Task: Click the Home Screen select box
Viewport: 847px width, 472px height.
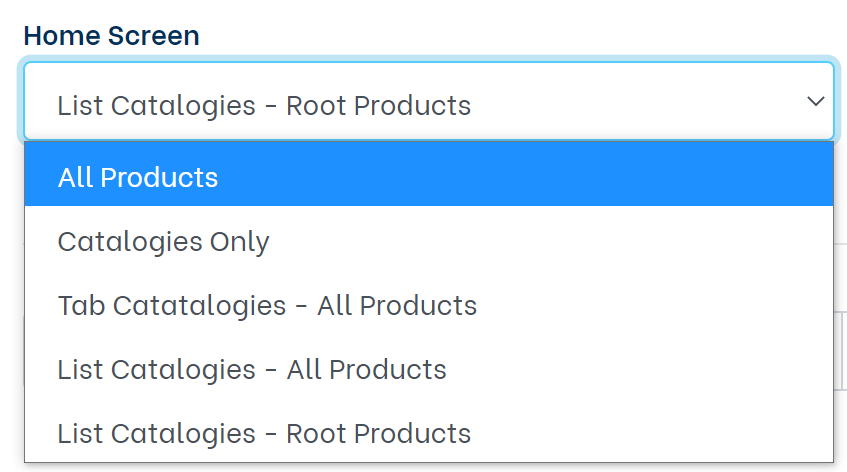Action: click(428, 102)
